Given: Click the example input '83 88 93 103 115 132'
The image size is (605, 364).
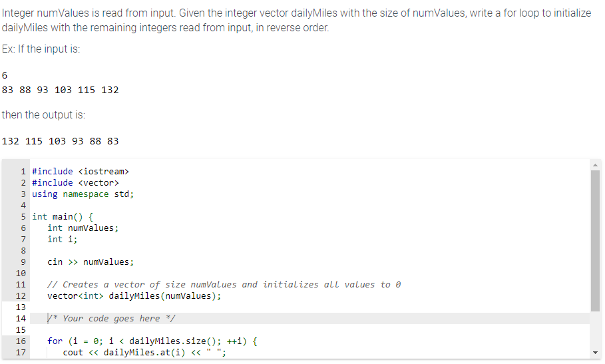Looking at the screenshot, I should [60, 90].
